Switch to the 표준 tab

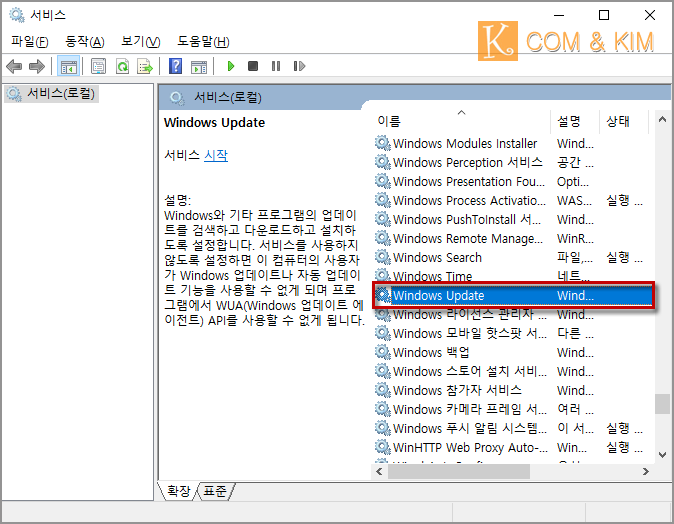[x=214, y=491]
